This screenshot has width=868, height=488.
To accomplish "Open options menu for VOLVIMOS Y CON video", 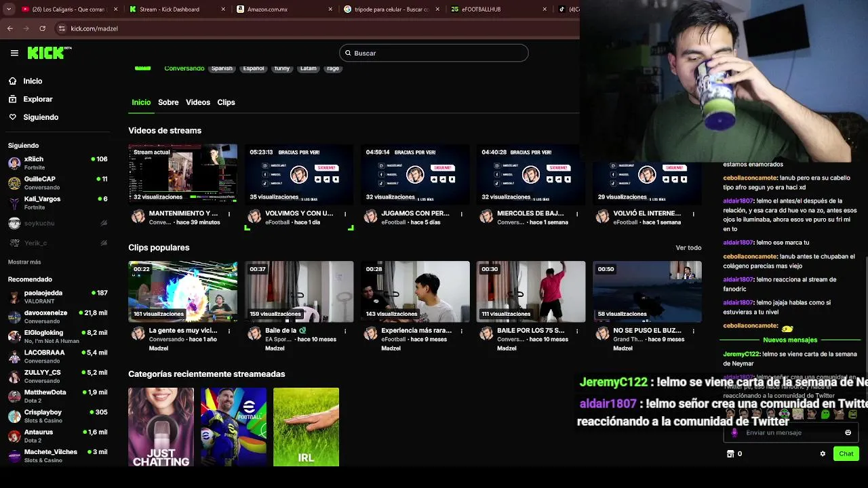I will tap(345, 213).
